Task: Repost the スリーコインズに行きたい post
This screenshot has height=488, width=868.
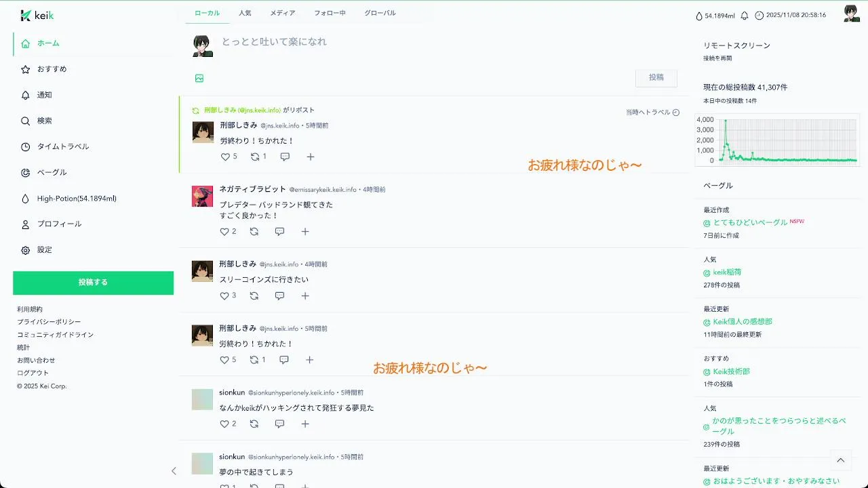Action: [x=254, y=296]
